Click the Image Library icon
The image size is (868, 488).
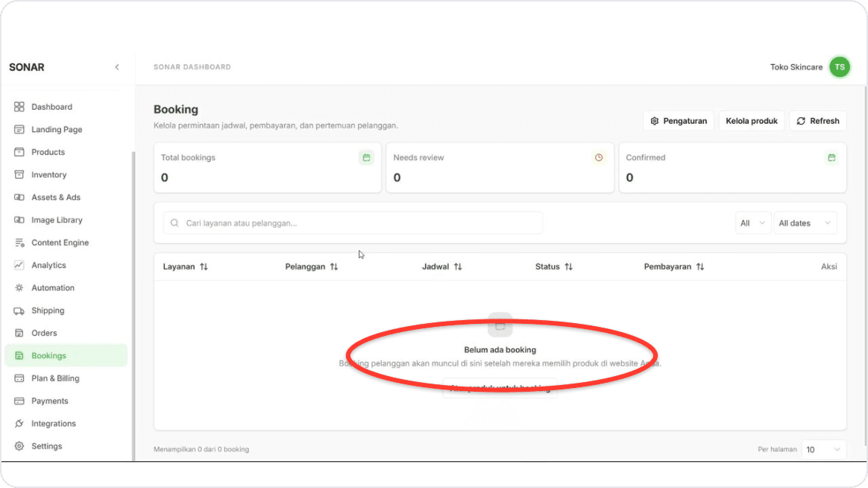pyautogui.click(x=19, y=220)
